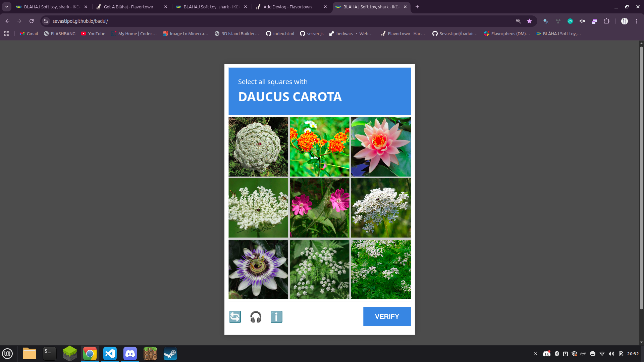Open the YouTube bookmark
The image size is (644, 362).
point(93,34)
